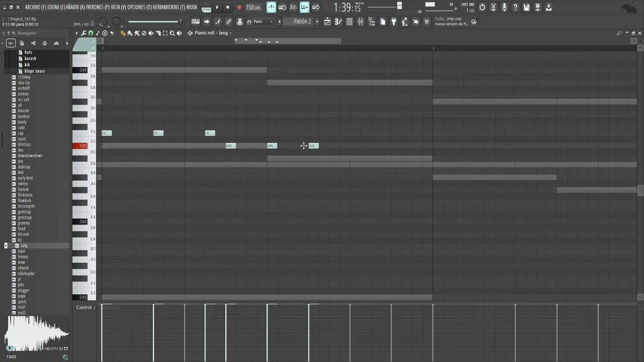The height and width of the screenshot is (362, 644).
Task: Select the Delete tool in piano roll
Action: click(x=144, y=33)
